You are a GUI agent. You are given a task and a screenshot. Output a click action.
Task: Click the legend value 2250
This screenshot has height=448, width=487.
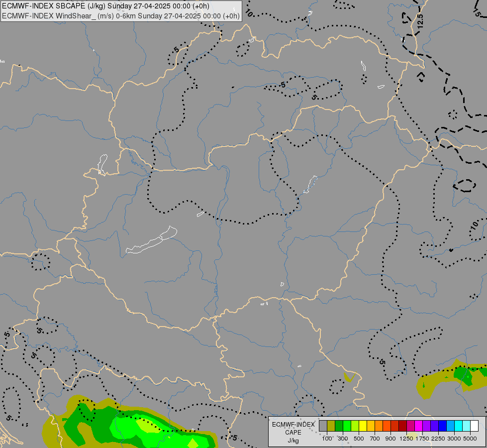[438, 439]
